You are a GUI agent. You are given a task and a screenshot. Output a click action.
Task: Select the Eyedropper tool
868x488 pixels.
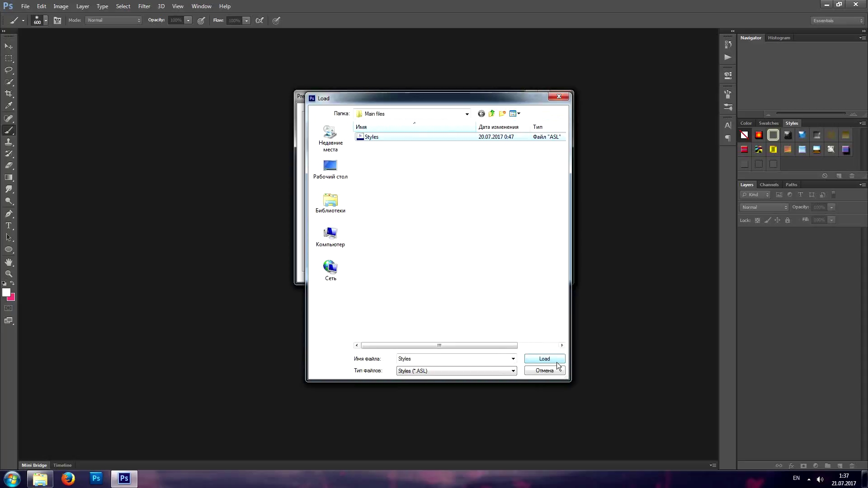(9, 106)
